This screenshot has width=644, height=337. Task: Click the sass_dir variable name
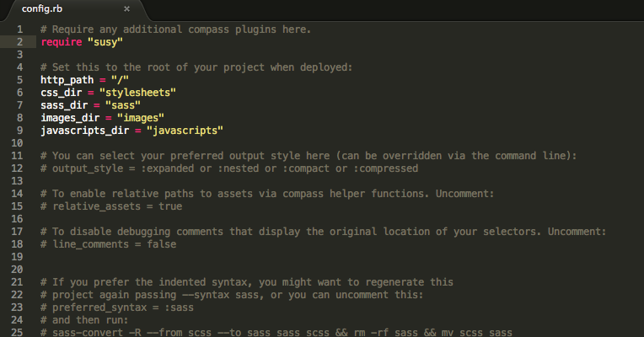coord(64,105)
